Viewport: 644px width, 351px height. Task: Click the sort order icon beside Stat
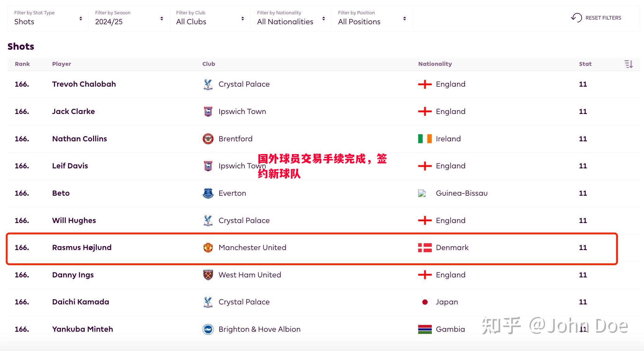click(x=628, y=64)
